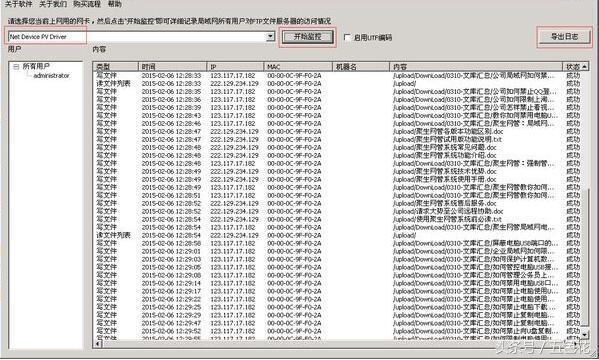599x360 pixels.
Task: Click IP 222.129.234.129 in the 12:28:33 row
Action: point(234,84)
